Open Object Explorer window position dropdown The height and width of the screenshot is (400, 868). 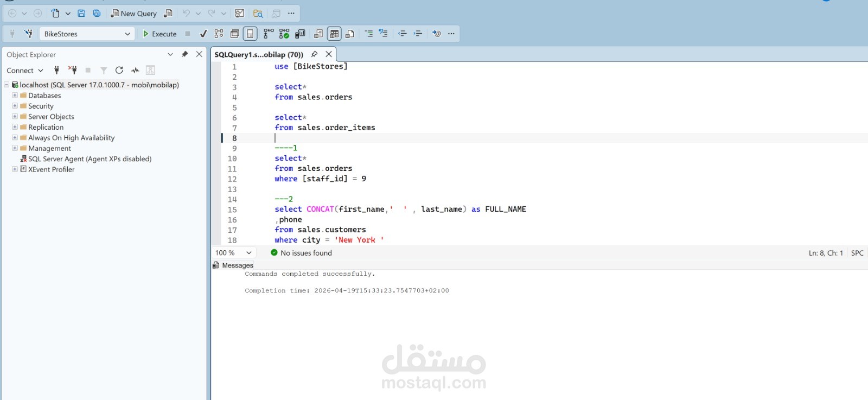point(170,54)
